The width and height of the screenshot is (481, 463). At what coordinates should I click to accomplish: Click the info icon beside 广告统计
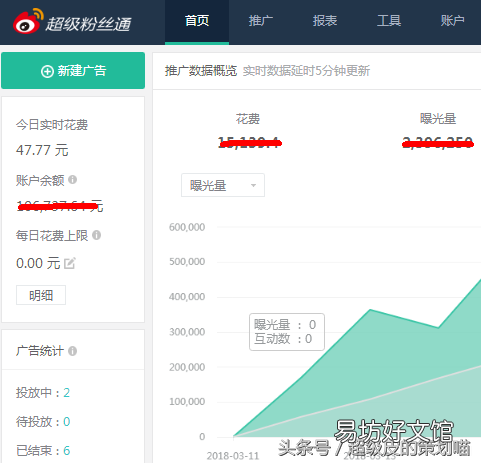tap(73, 351)
